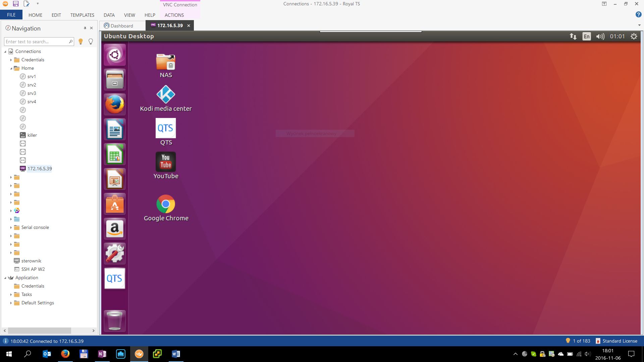The image size is (644, 362).
Task: Open the FILE menu
Action: (x=11, y=15)
